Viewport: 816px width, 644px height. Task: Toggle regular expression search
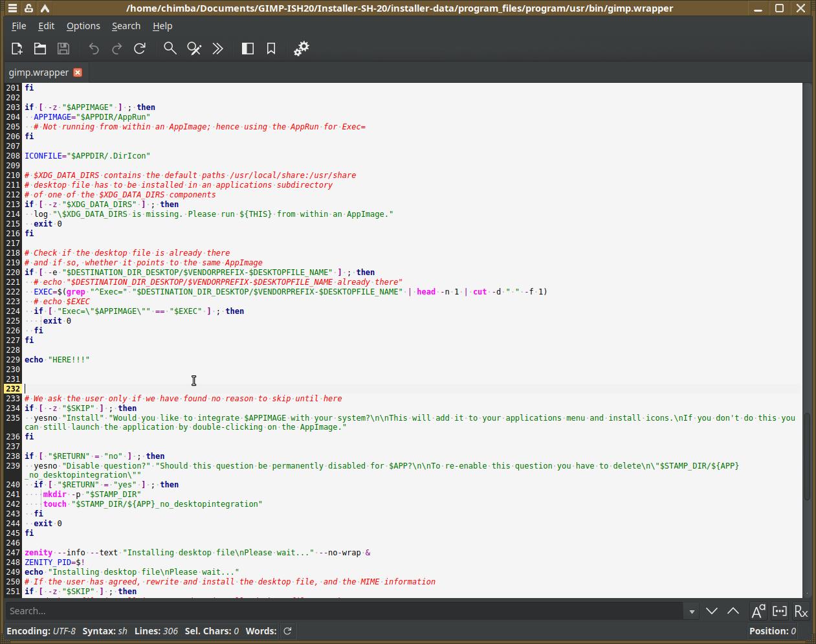(801, 611)
